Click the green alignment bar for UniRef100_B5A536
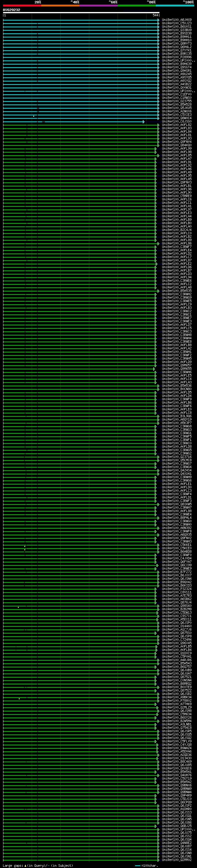 (81, 386)
